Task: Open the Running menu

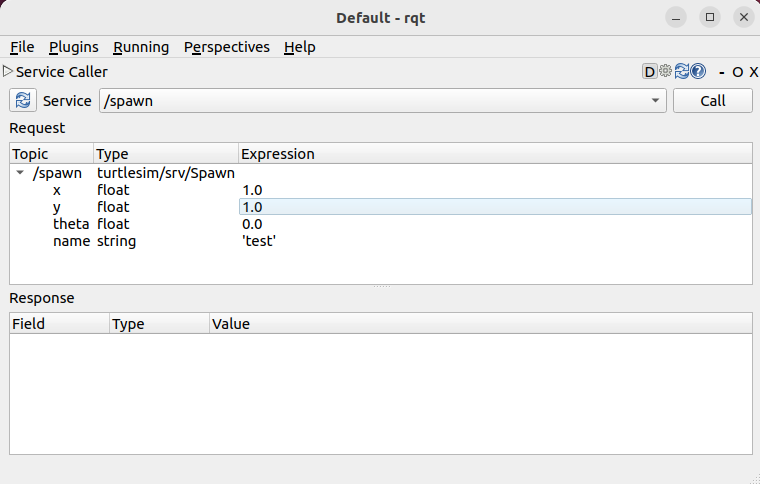Action: pyautogui.click(x=141, y=47)
